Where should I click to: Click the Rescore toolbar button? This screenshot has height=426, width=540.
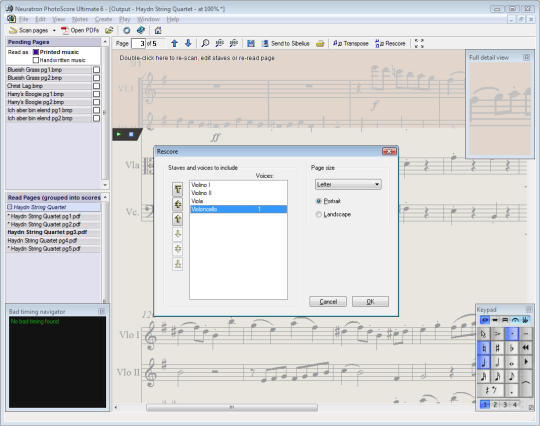point(390,43)
